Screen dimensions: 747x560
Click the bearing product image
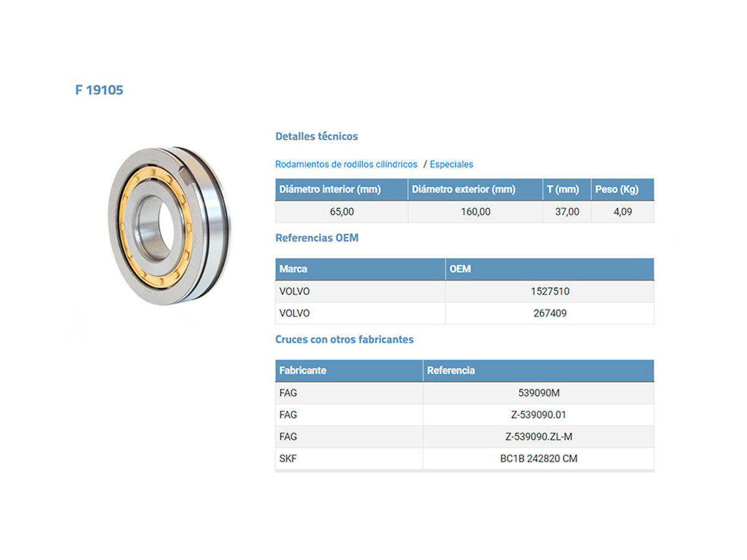click(x=169, y=226)
